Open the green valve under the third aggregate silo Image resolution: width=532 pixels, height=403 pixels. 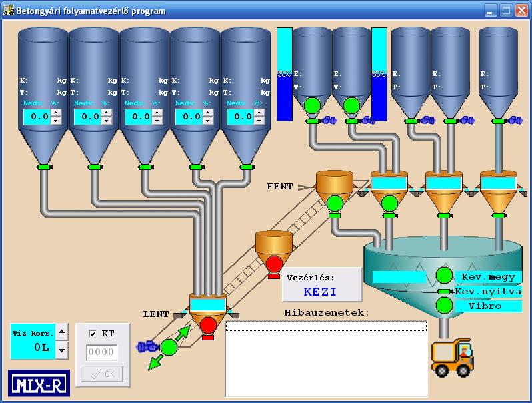click(146, 167)
